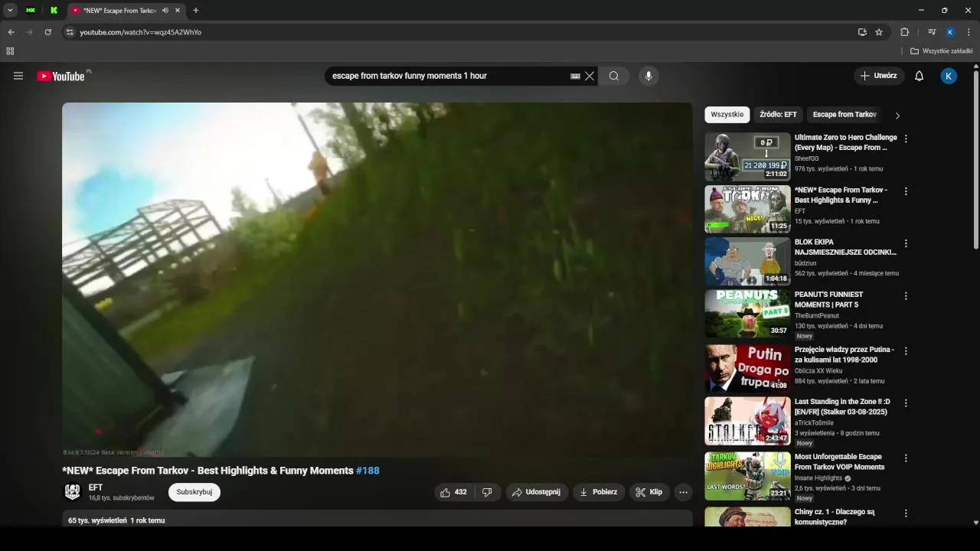Select the Wszystkie filter chip

tap(727, 115)
